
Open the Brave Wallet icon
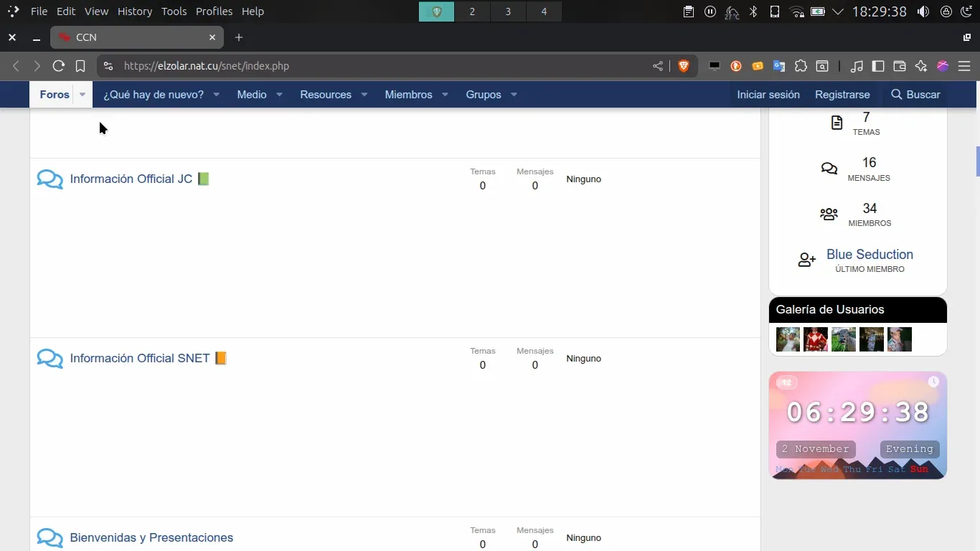pos(900,66)
